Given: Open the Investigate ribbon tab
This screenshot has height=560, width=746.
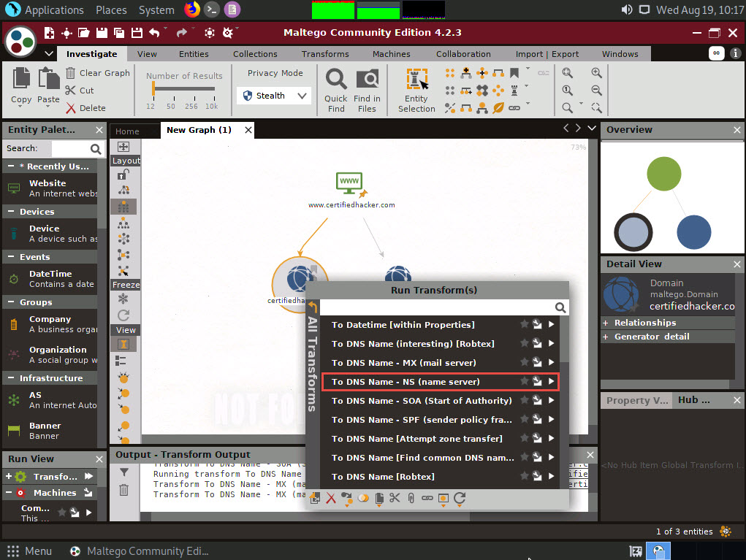Looking at the screenshot, I should click(x=92, y=54).
